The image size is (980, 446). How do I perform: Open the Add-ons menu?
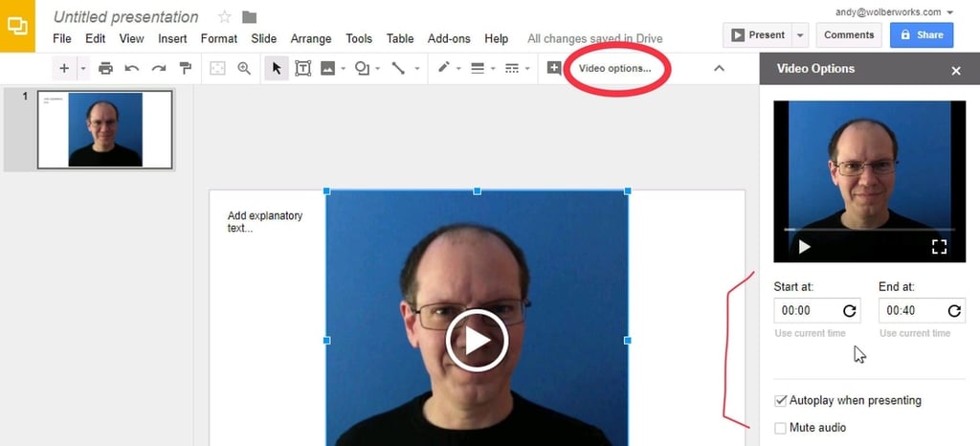click(x=449, y=38)
